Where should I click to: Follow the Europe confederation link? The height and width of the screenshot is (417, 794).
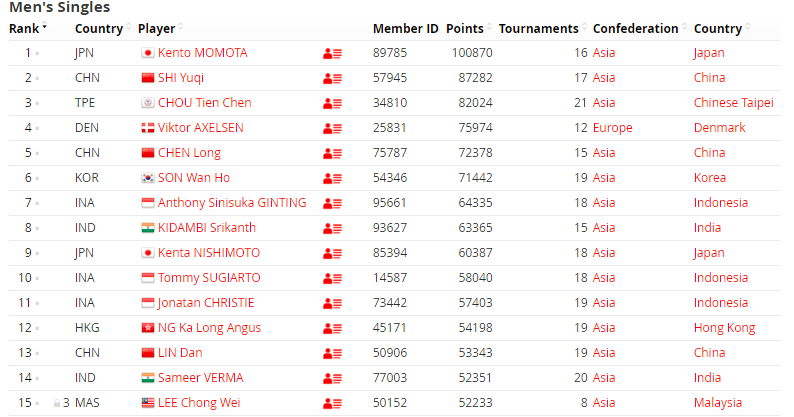click(612, 128)
